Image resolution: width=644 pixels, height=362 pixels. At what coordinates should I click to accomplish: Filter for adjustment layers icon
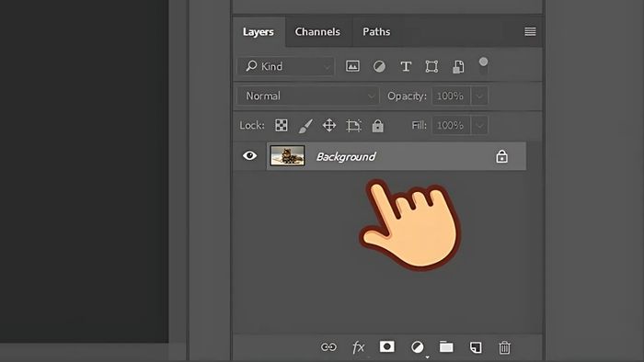click(379, 66)
